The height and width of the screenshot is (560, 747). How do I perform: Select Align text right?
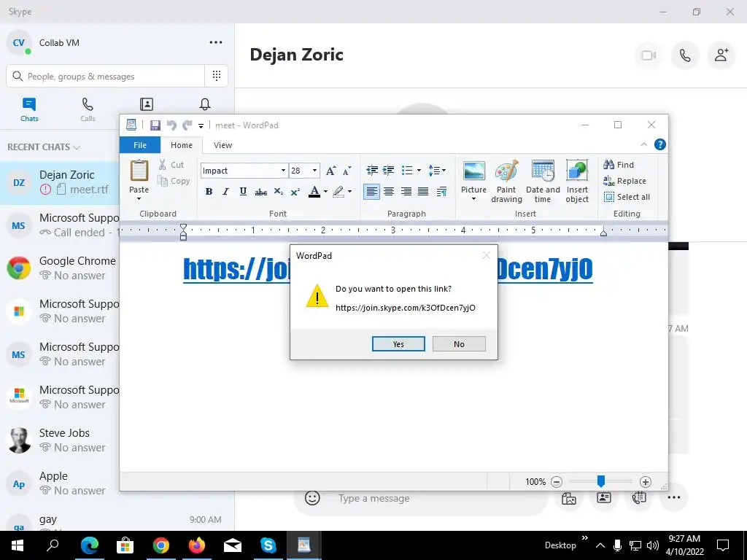406,192
